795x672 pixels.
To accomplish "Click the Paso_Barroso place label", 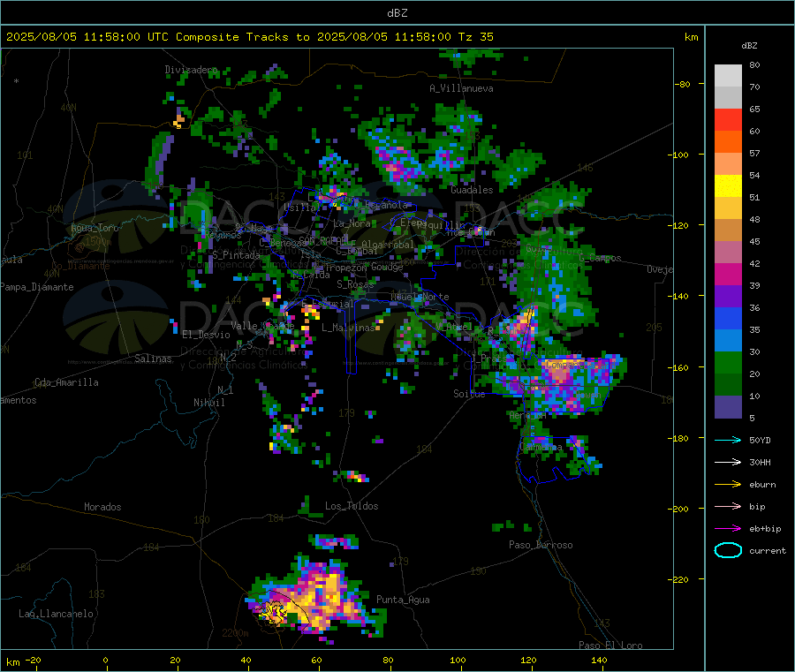I will 541,545.
